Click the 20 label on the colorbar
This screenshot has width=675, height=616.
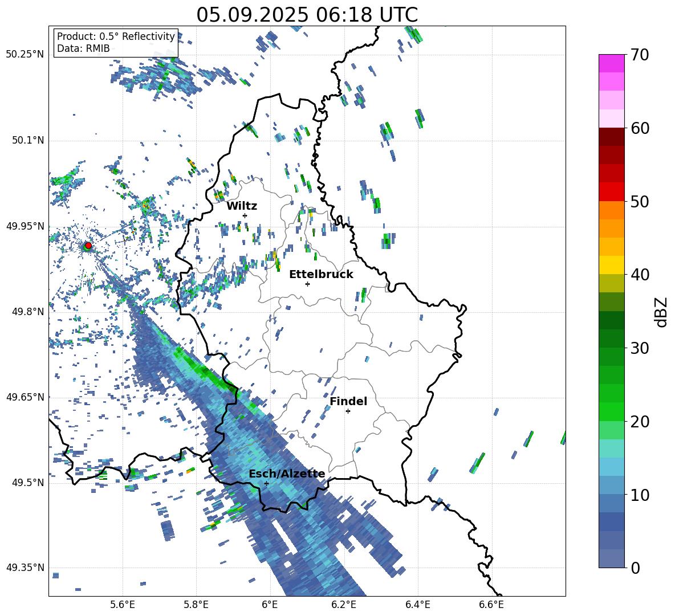(639, 422)
